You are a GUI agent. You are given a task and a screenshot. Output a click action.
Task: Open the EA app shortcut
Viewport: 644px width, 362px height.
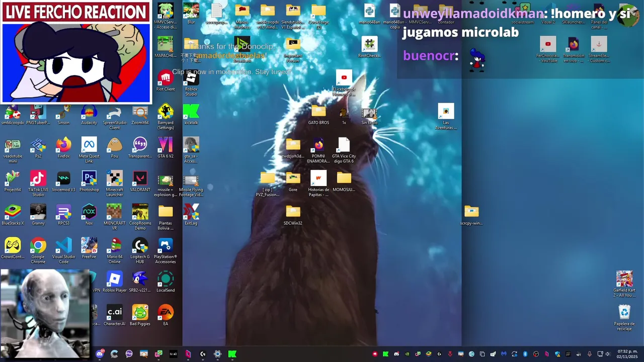tap(166, 316)
